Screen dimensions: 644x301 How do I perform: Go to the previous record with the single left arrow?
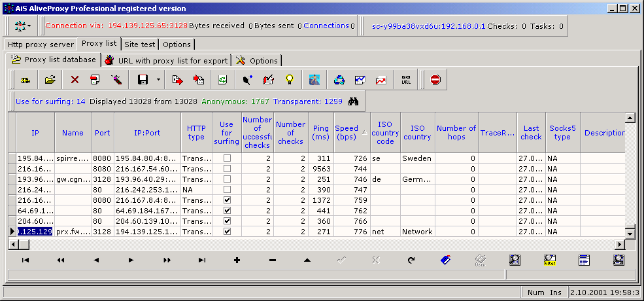(x=96, y=260)
